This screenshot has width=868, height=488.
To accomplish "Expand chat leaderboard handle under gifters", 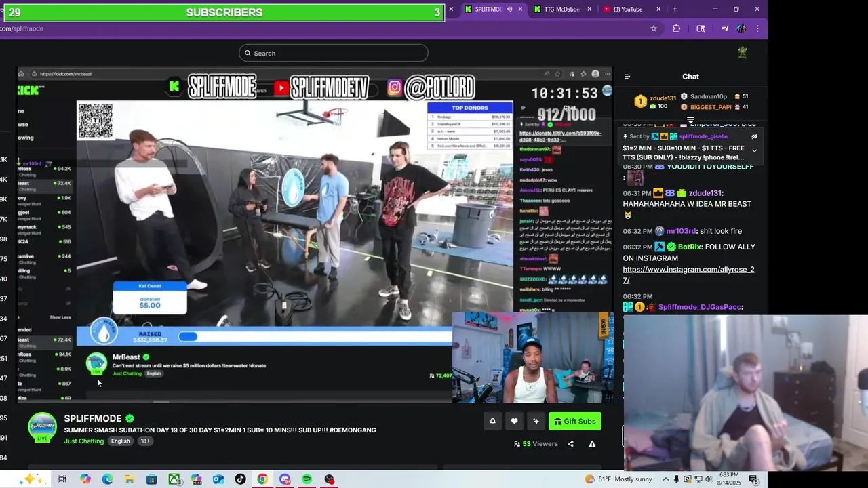I will pyautogui.click(x=690, y=121).
